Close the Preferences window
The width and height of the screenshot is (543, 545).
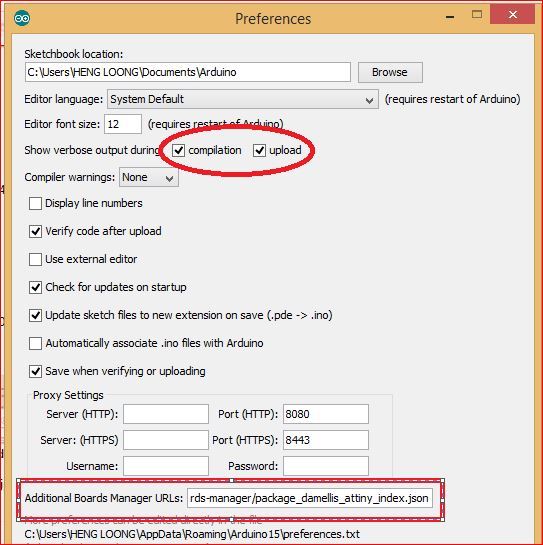(x=512, y=15)
